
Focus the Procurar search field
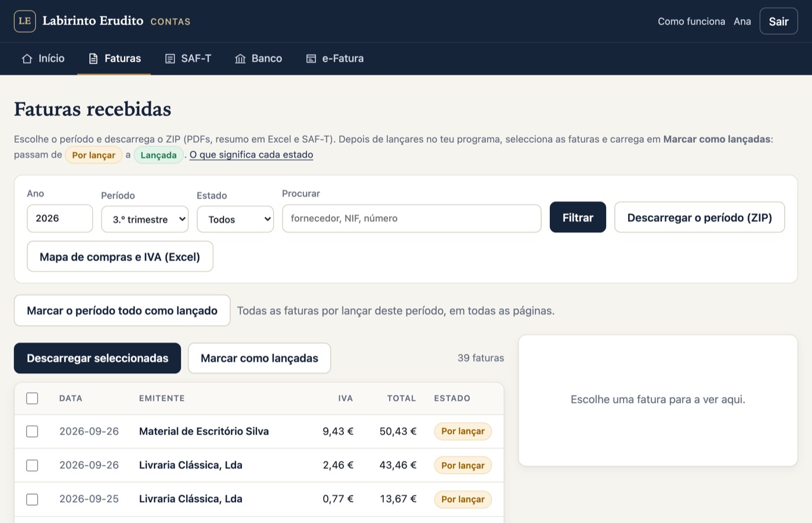coord(412,218)
